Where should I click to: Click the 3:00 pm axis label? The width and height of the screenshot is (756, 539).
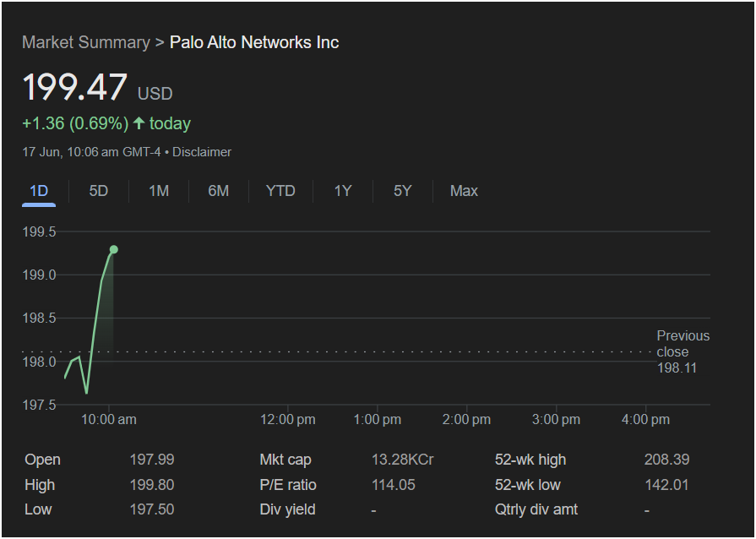click(x=557, y=419)
